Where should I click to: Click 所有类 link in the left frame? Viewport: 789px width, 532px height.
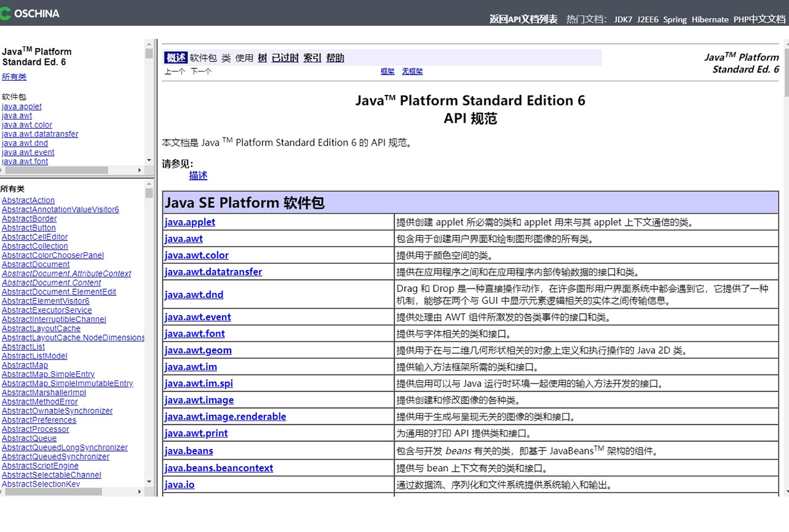tap(14, 77)
